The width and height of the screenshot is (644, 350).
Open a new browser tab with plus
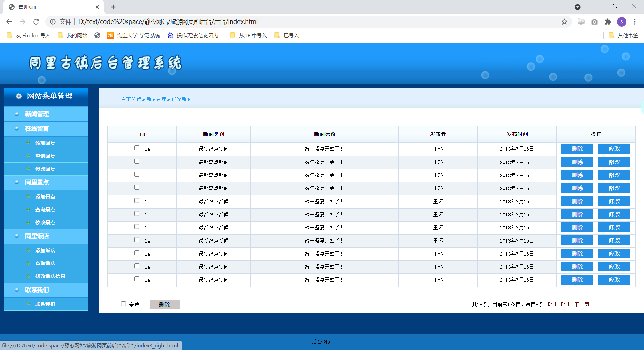pos(113,7)
